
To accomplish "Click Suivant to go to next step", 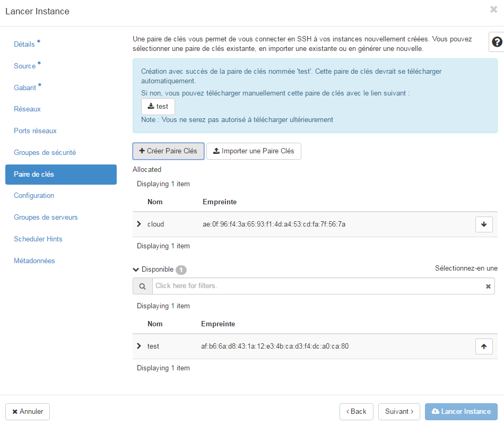I will [399, 412].
